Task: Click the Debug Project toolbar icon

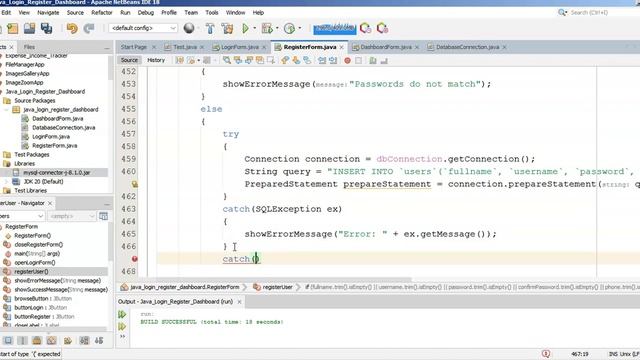Action: pyautogui.click(x=267, y=28)
